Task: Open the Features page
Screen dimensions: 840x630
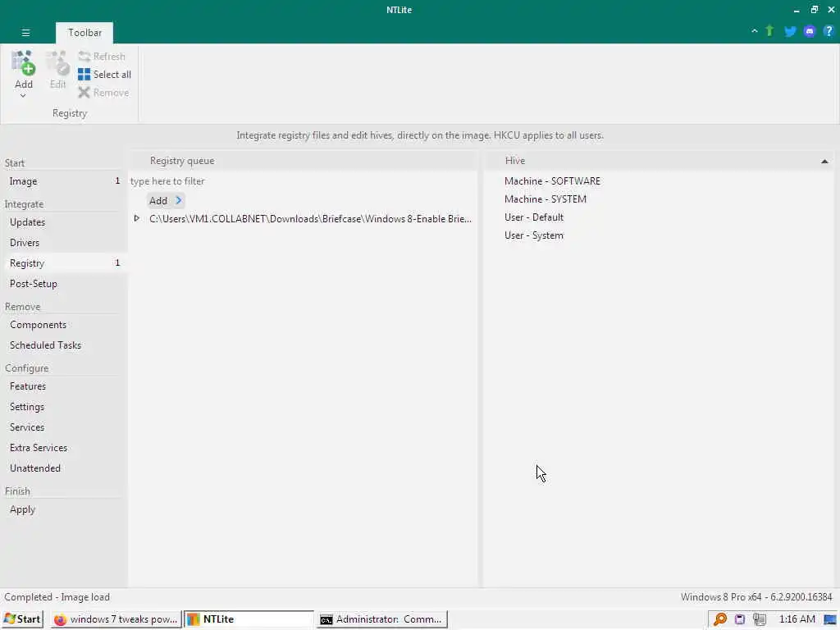Action: [x=64, y=386]
